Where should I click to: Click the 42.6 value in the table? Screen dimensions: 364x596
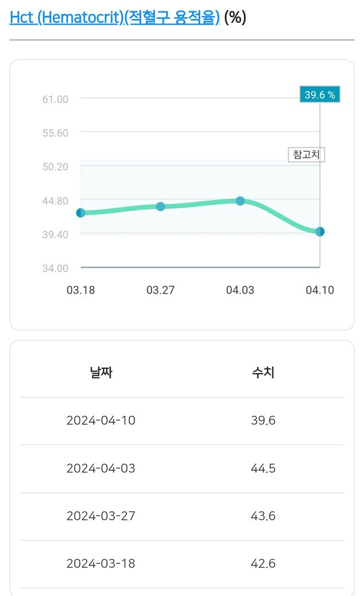[263, 563]
